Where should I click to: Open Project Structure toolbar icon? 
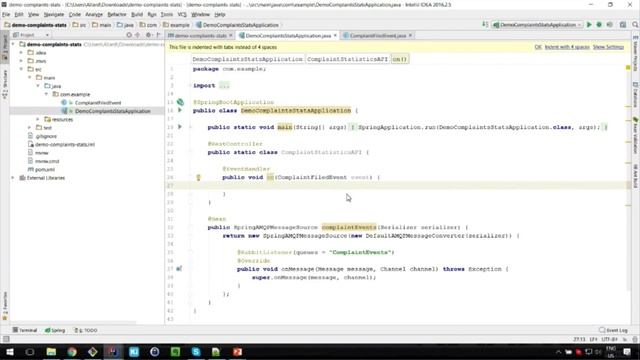point(623,25)
